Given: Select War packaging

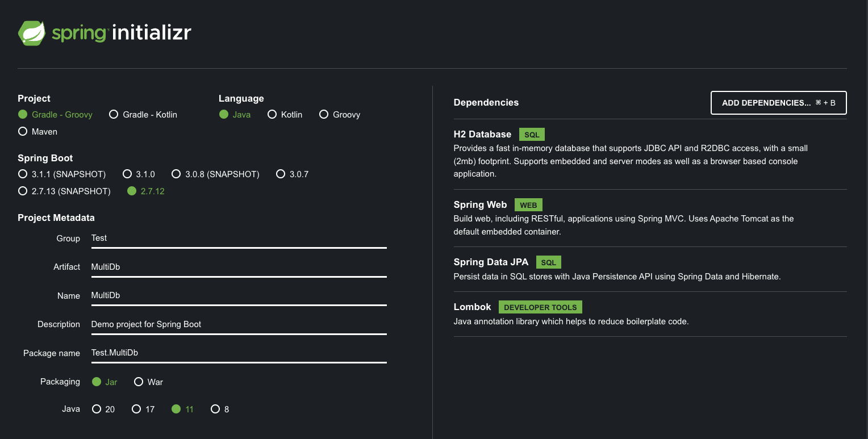Looking at the screenshot, I should (x=148, y=382).
